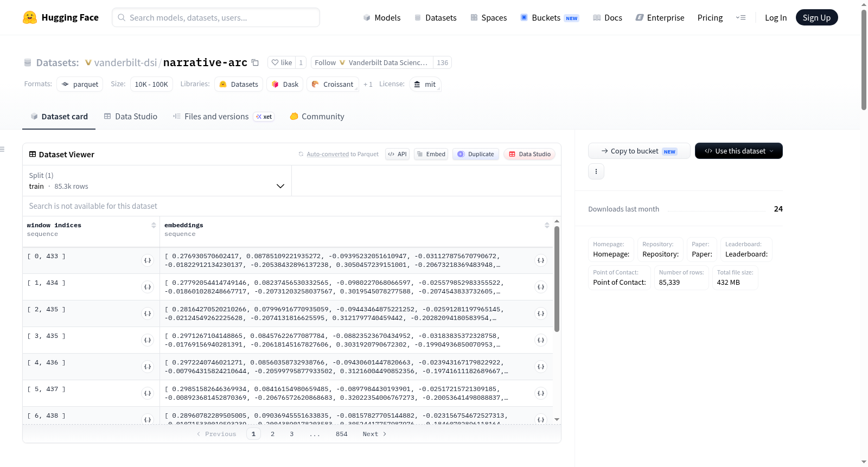Click the vanderbilt-dsi organization avatar icon

click(x=88, y=62)
